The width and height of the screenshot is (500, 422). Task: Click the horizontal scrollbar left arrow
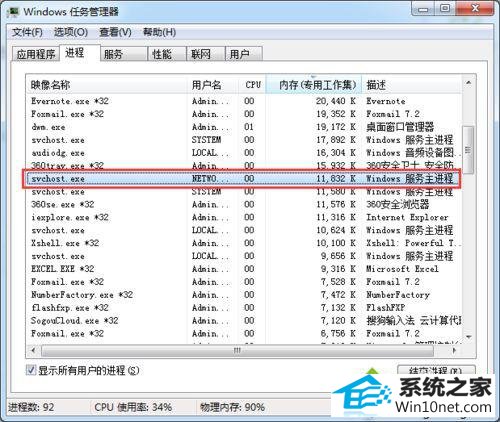(33, 351)
